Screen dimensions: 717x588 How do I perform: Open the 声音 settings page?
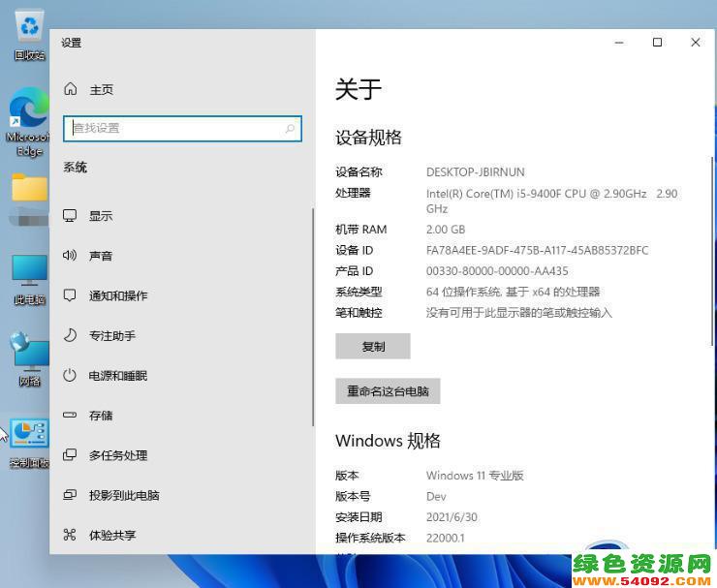pos(101,256)
